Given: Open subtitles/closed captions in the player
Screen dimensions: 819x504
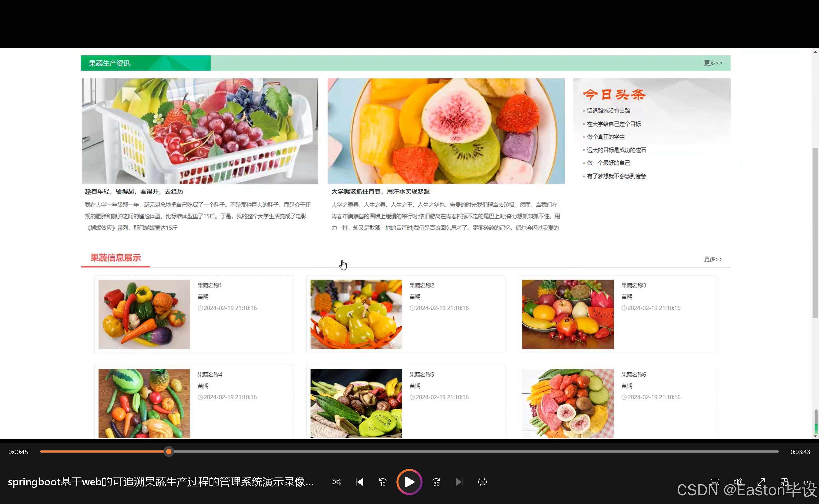Looking at the screenshot, I should [x=715, y=482].
